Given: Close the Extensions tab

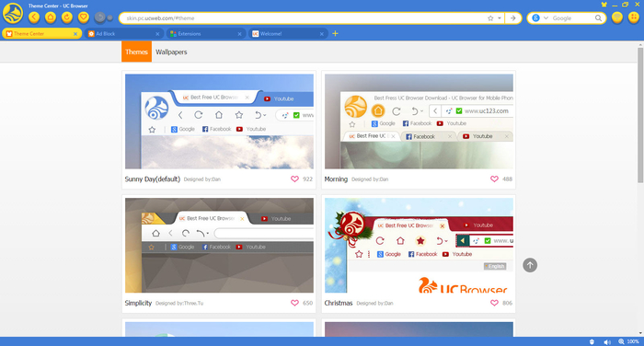Looking at the screenshot, I should click(x=239, y=34).
